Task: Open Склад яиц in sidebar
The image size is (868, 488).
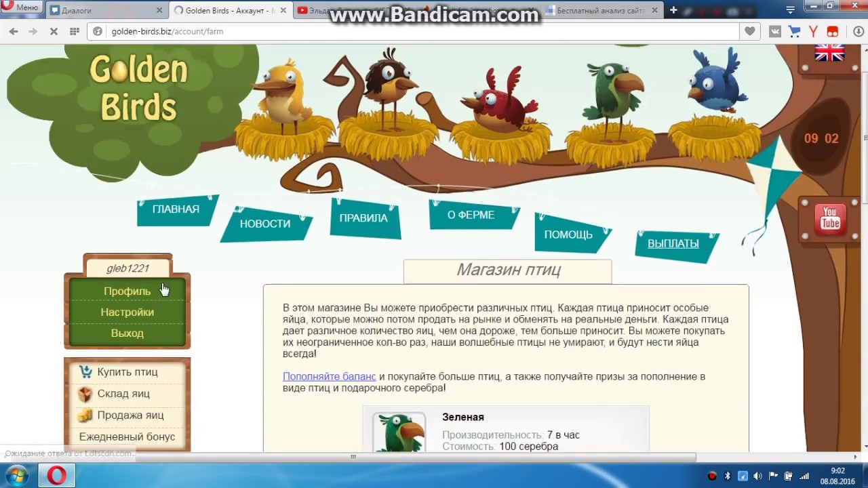Action: [x=123, y=394]
